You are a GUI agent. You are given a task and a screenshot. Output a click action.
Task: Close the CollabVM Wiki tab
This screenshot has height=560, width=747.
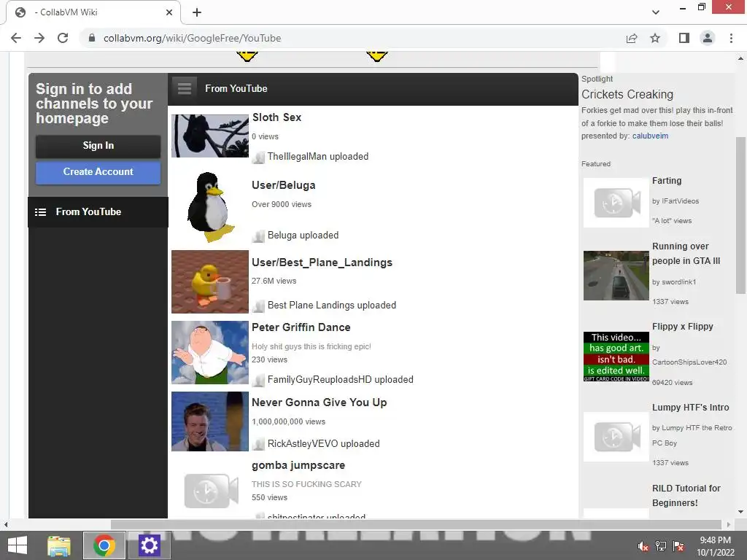tap(169, 12)
